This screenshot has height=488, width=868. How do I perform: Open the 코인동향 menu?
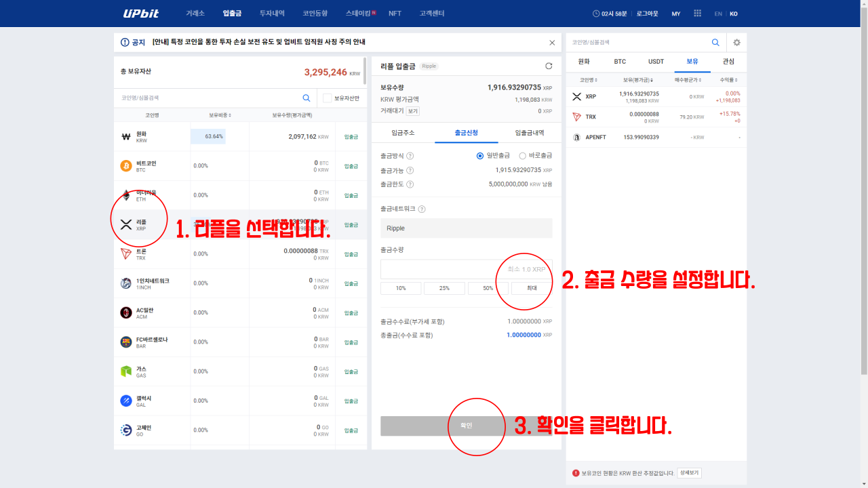pos(315,14)
